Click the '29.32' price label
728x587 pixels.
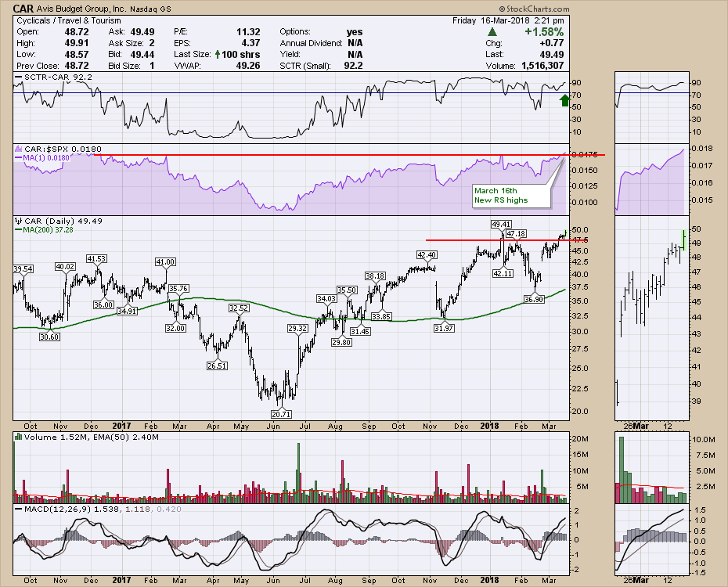[297, 328]
